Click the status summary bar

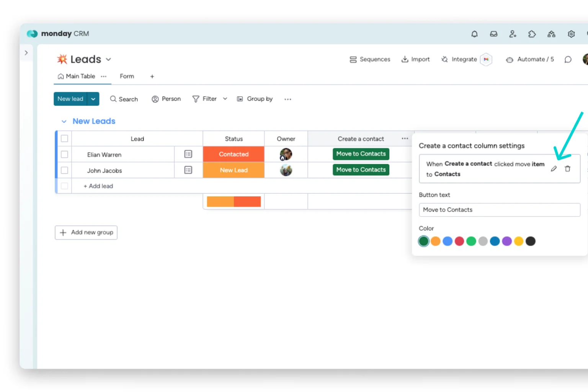click(234, 201)
